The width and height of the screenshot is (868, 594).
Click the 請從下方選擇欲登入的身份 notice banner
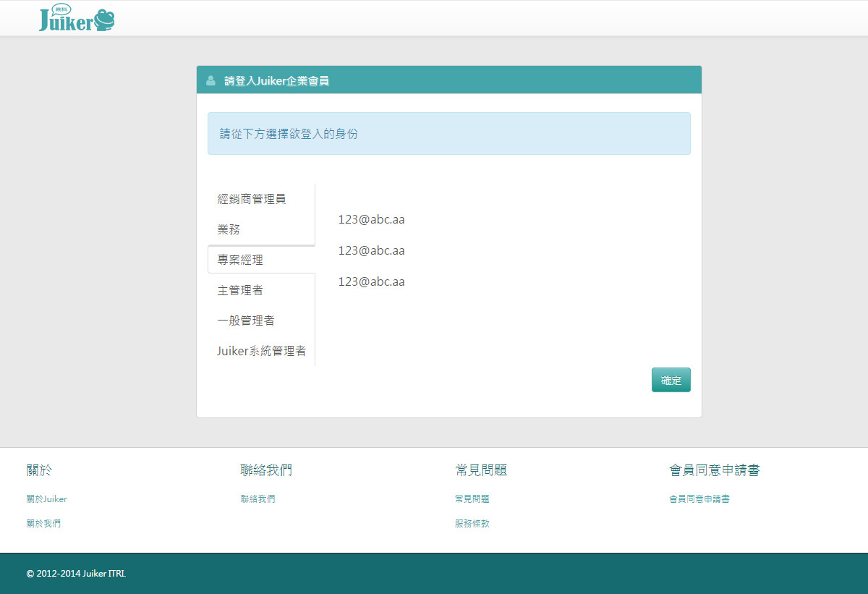tap(448, 133)
